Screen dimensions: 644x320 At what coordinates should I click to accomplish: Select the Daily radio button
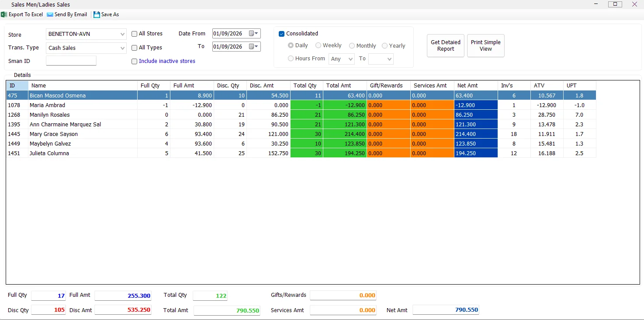coord(291,45)
